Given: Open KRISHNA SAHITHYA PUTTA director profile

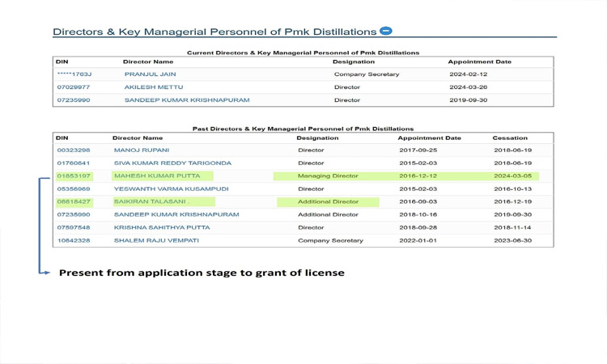Looking at the screenshot, I should 162,227.
